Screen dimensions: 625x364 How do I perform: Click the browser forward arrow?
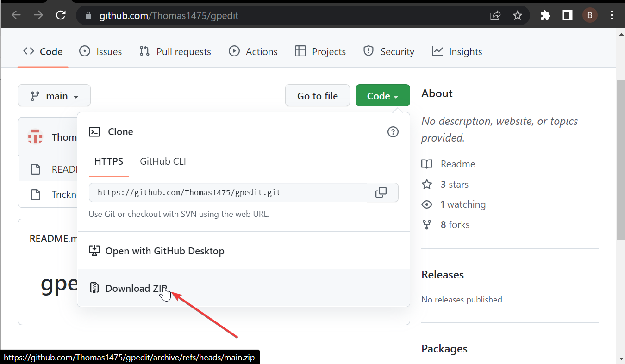38,15
